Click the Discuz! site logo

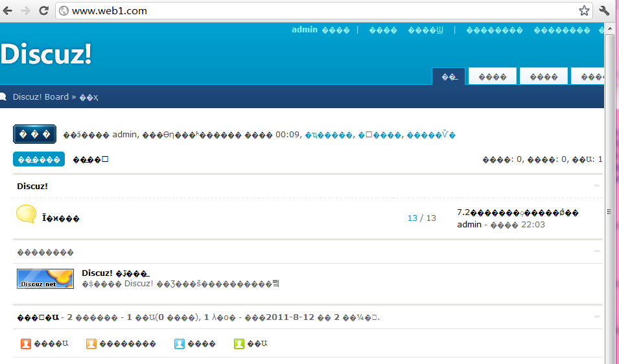point(46,53)
